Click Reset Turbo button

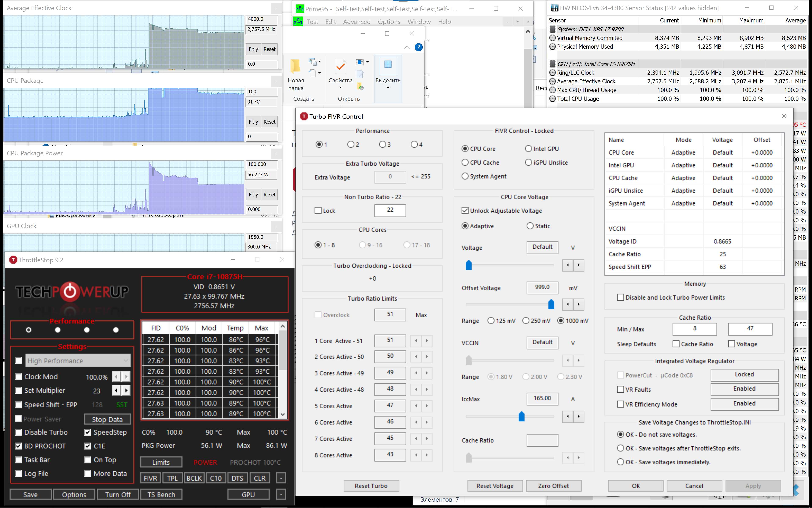[371, 486]
